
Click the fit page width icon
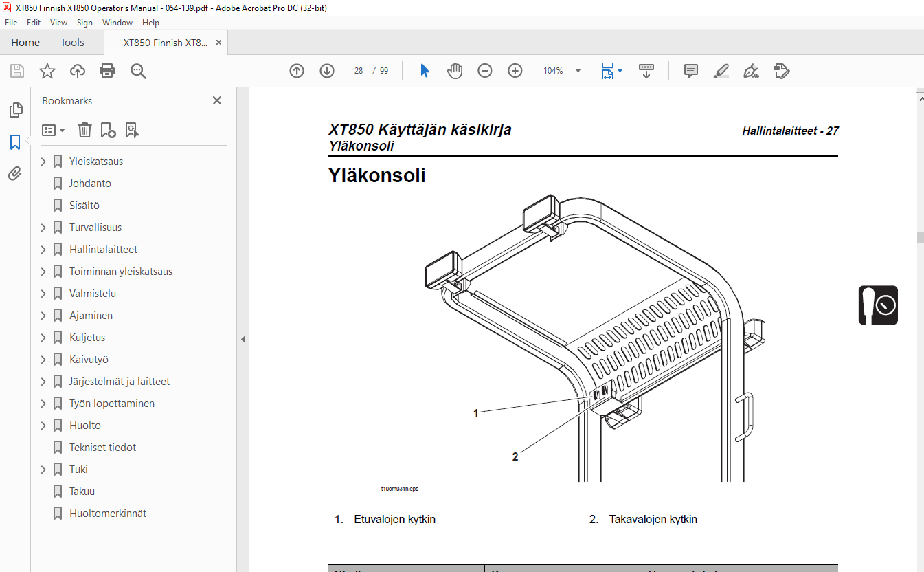pyautogui.click(x=607, y=71)
